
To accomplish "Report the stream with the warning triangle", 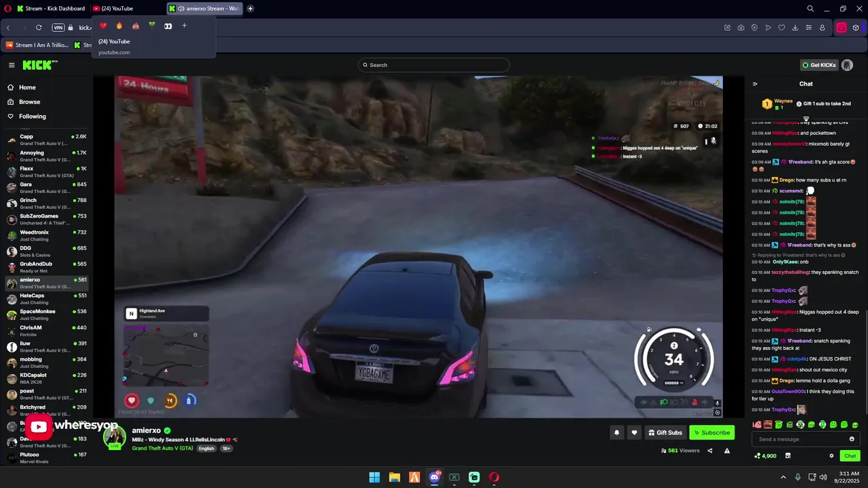I will [727, 451].
